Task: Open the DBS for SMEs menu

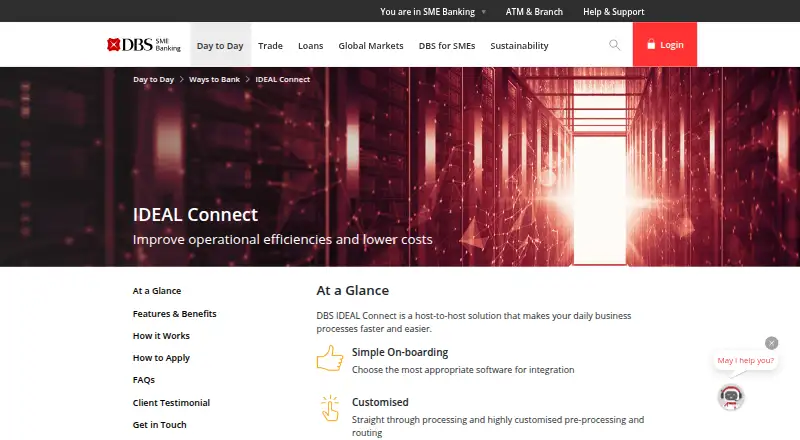Action: pyautogui.click(x=446, y=45)
